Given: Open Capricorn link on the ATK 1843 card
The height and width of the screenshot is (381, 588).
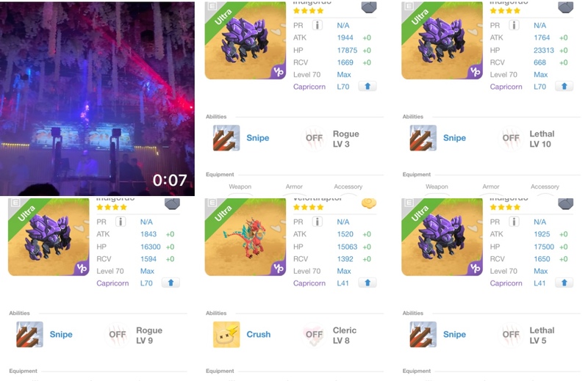Looking at the screenshot, I should pyautogui.click(x=112, y=283).
